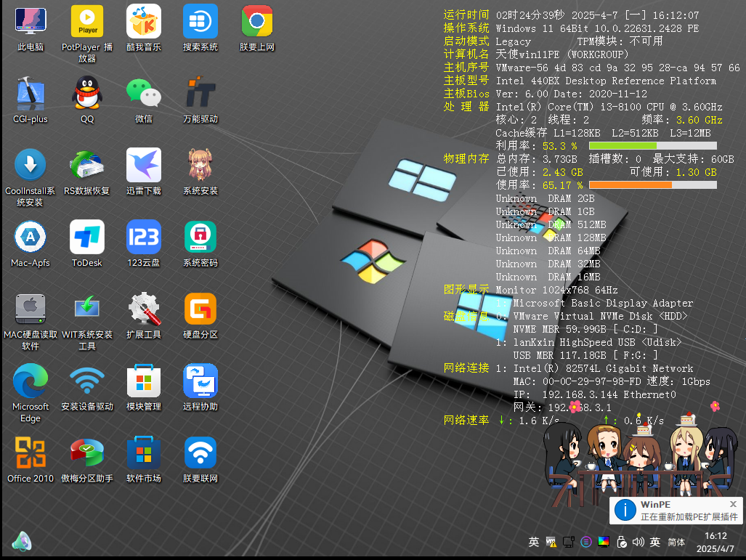Click the blue info icon in the WinPE notification
The image size is (746, 560).
pyautogui.click(x=625, y=511)
